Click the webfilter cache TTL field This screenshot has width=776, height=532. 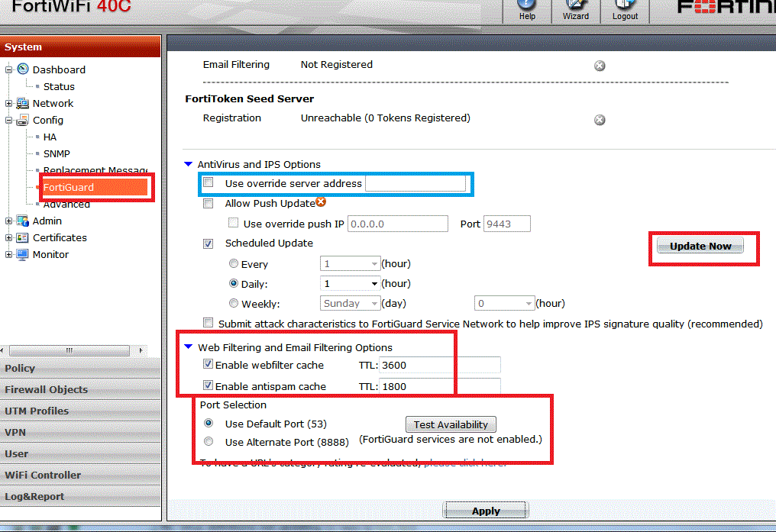pyautogui.click(x=439, y=365)
